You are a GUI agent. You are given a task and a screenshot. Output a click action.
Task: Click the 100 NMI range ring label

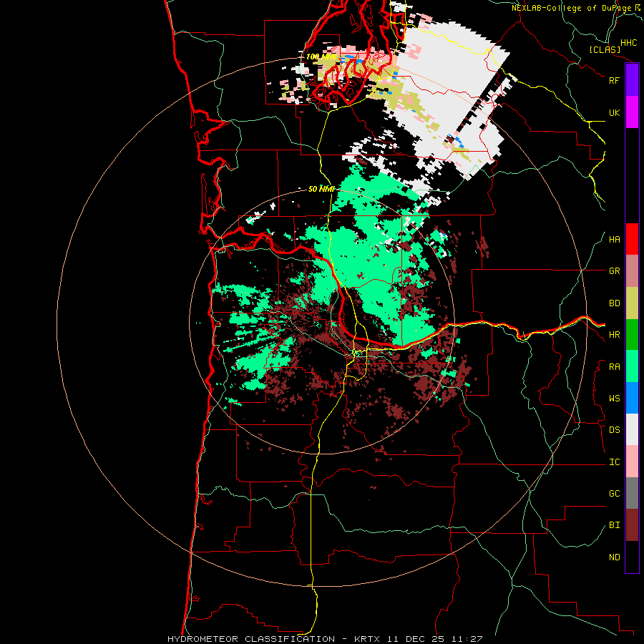pyautogui.click(x=321, y=57)
